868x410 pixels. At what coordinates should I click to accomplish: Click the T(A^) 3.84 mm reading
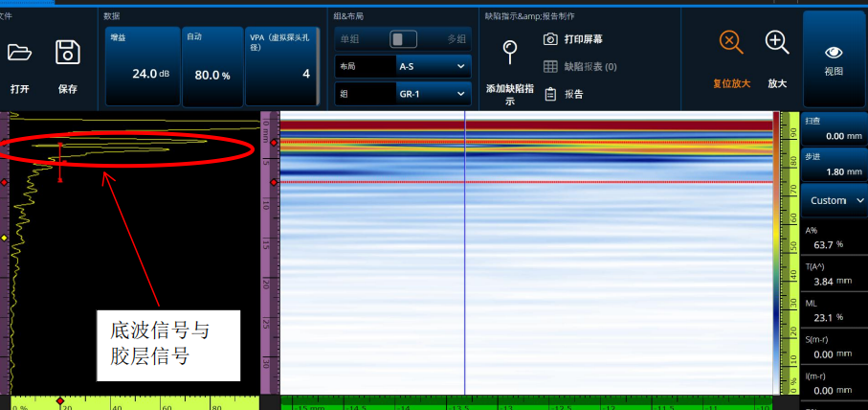pyautogui.click(x=834, y=274)
